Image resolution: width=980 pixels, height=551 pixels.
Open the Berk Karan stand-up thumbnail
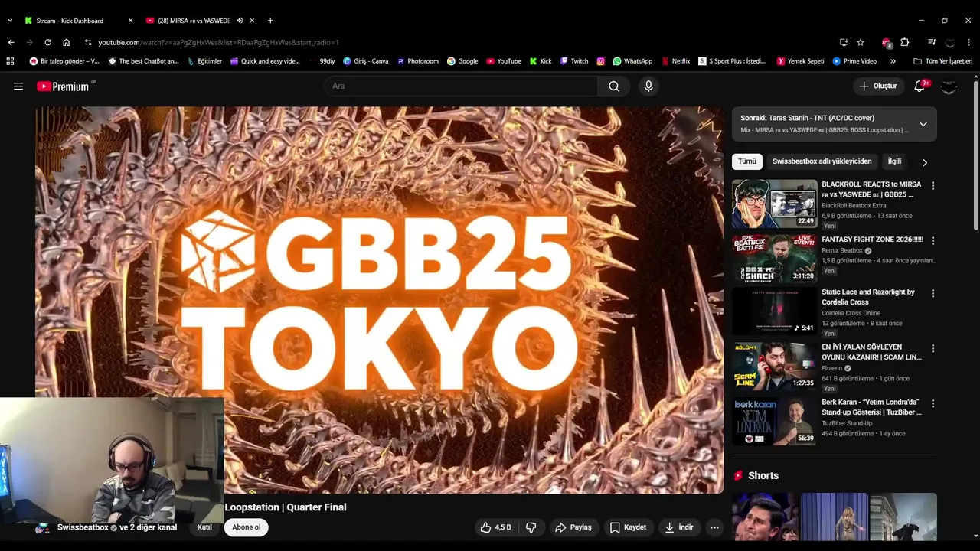(774, 422)
